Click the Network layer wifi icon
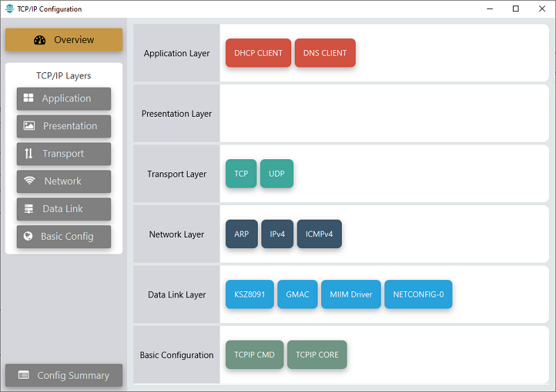The width and height of the screenshot is (556, 392). (x=28, y=181)
